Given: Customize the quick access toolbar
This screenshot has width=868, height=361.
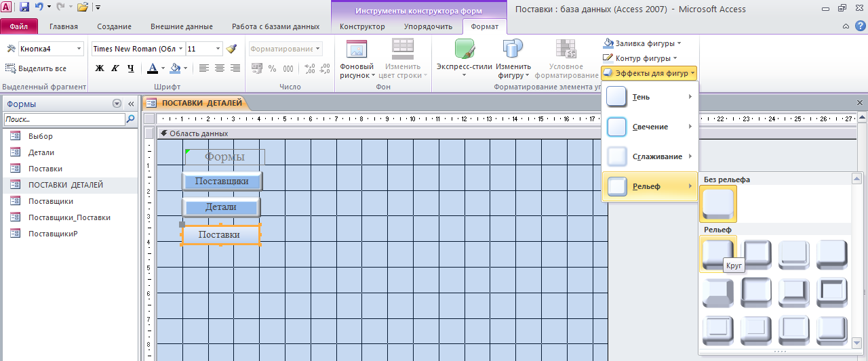Looking at the screenshot, I should point(98,8).
